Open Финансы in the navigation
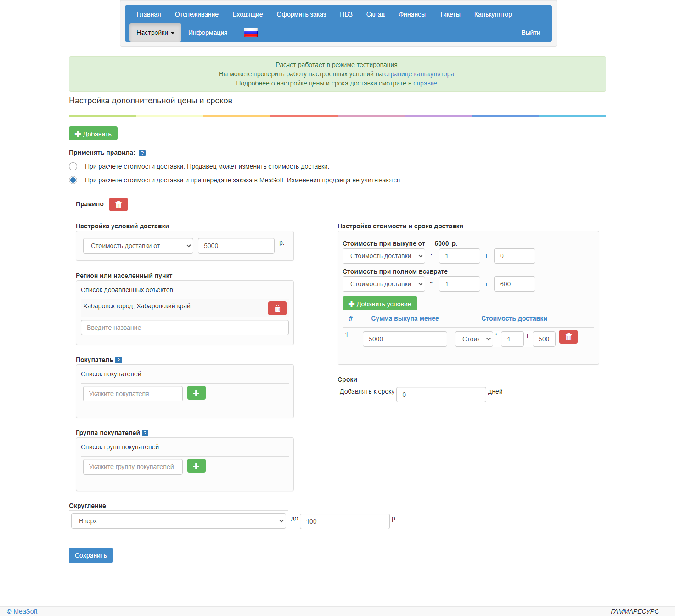The height and width of the screenshot is (616, 675). click(412, 14)
